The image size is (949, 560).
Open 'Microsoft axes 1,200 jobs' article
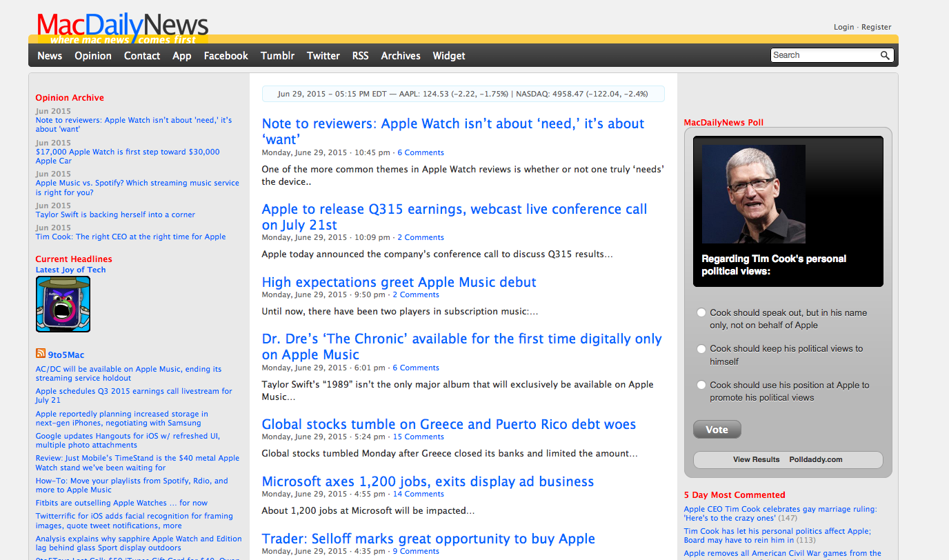tap(428, 481)
